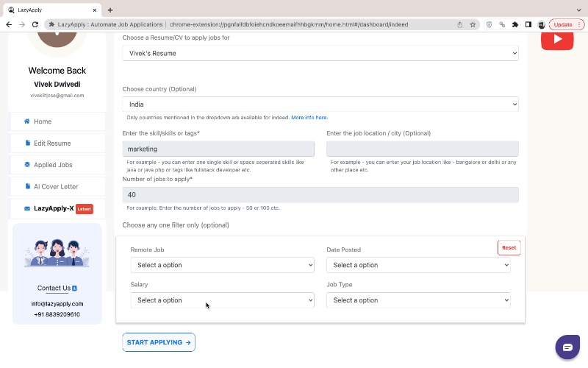This screenshot has width=588, height=368.
Task: Open the country dropdown showing India
Action: point(320,105)
